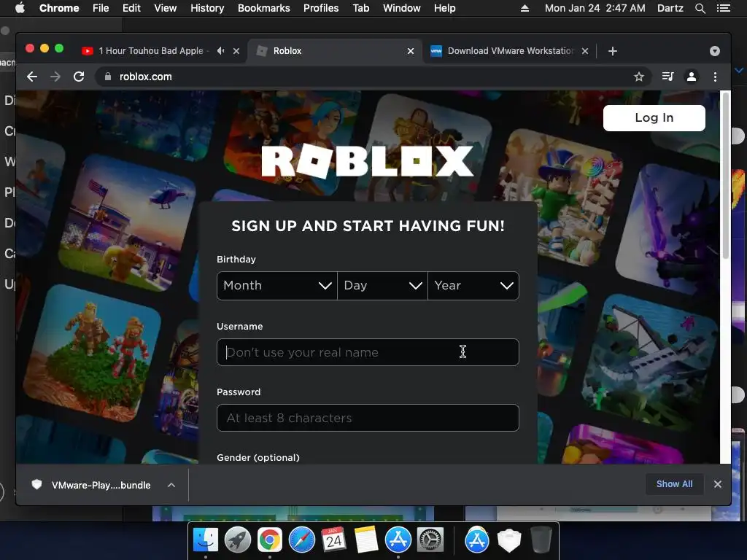
Task: Open the Year birthday dropdown
Action: [x=473, y=286]
